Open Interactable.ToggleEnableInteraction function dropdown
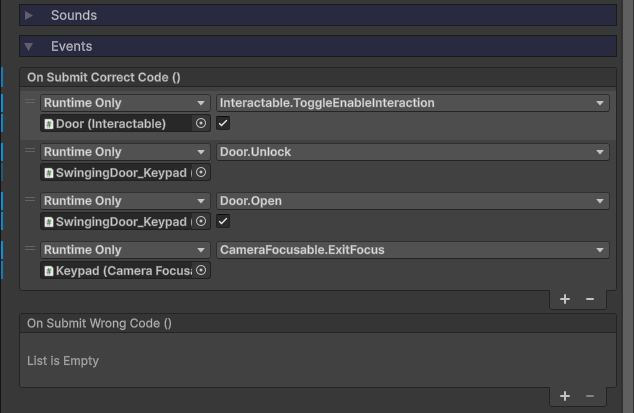The width and height of the screenshot is (634, 413). 412,103
